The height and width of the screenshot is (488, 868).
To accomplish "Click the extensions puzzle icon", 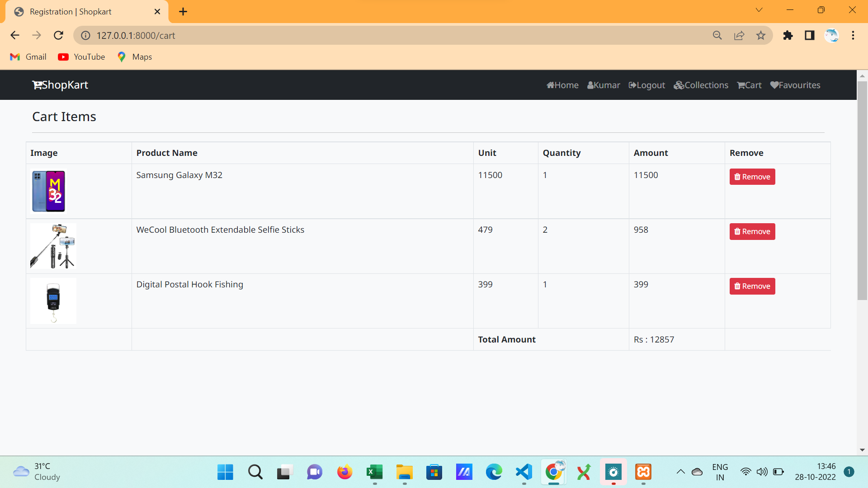I will pos(788,35).
